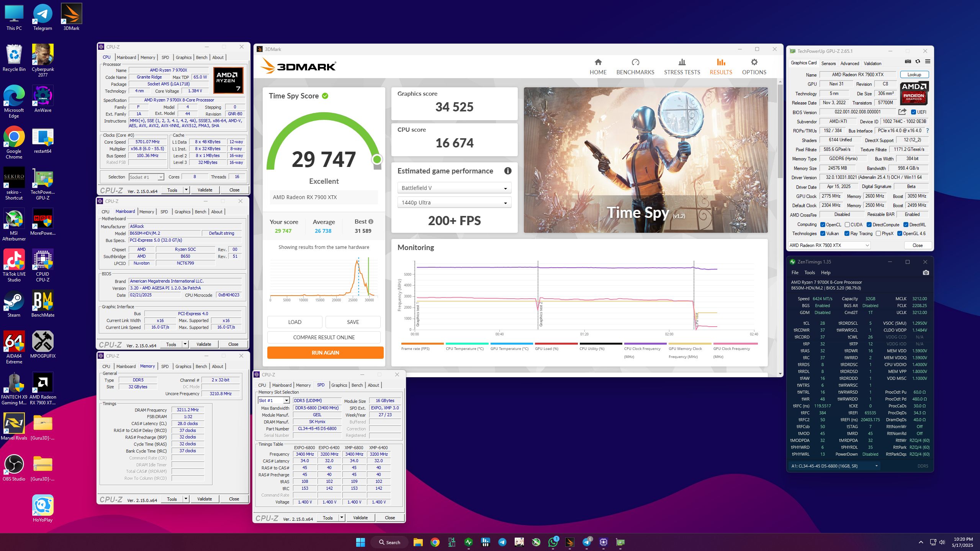
Task: Open Advanced tab in GPU-Z
Action: tap(849, 64)
